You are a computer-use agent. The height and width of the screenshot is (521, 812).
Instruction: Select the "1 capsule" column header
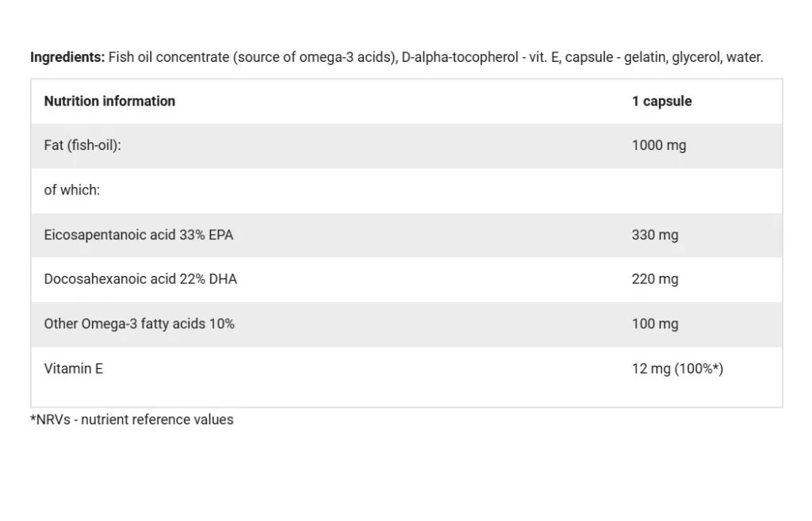tap(661, 102)
